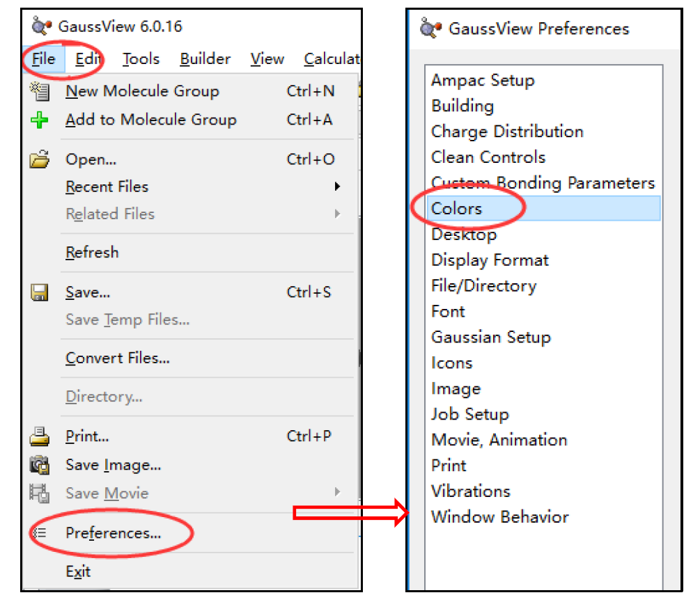Click the New Molecule Group icon
Image resolution: width=700 pixels, height=602 pixels.
pyautogui.click(x=40, y=90)
